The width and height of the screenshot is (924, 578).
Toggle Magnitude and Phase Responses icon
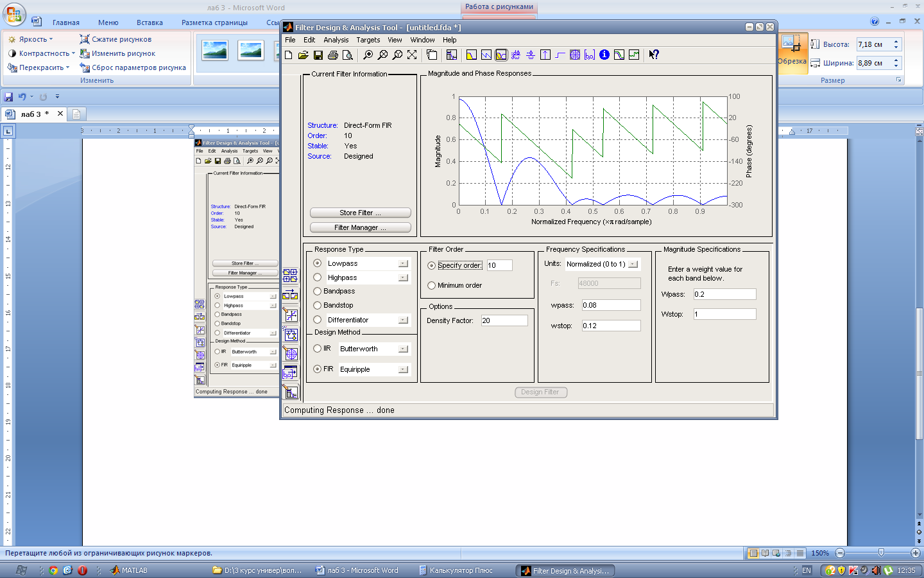tap(501, 55)
